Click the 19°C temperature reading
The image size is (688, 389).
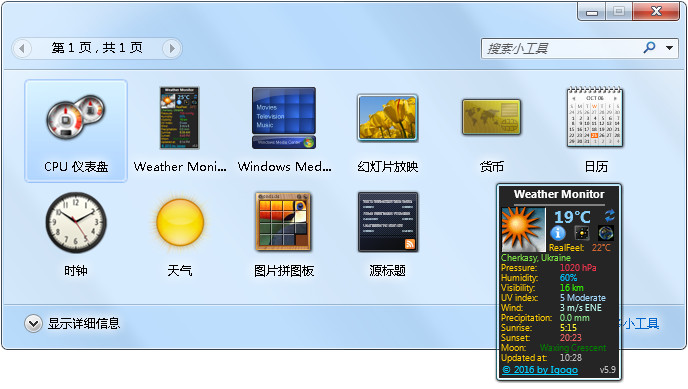[x=572, y=217]
